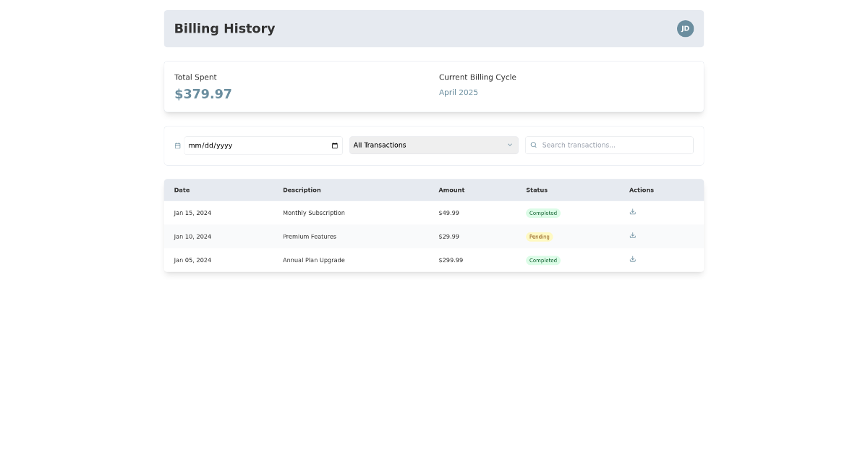Click the search magnifier icon
This screenshot has width=868, height=456.
coord(533,145)
